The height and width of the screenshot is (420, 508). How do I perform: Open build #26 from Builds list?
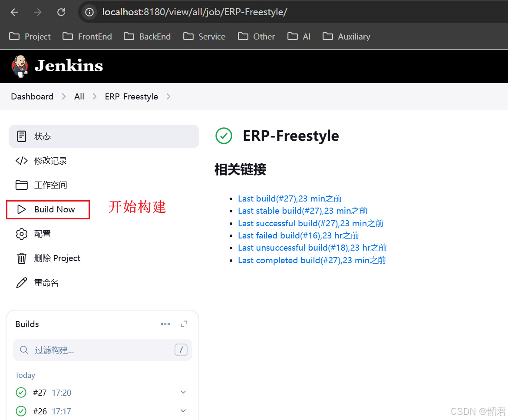point(40,411)
